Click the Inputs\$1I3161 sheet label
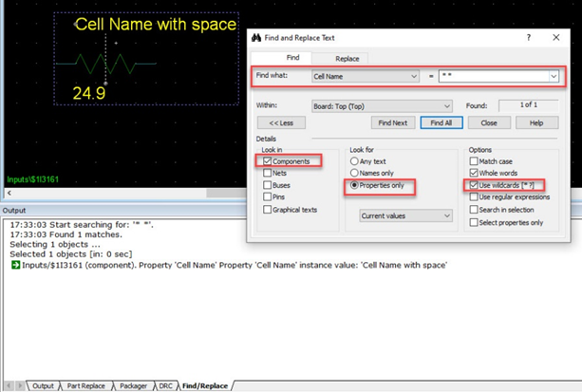The image size is (582, 392). point(32,179)
